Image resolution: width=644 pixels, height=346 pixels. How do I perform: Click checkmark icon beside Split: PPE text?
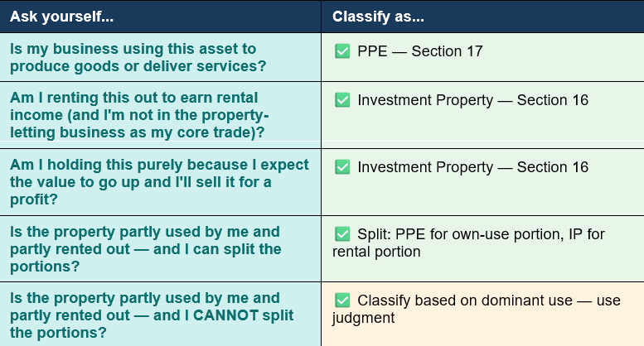coord(342,234)
